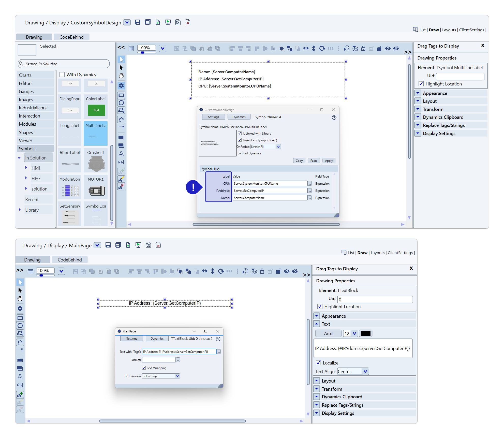Toggle the grid icon in upper toolbar
Viewport: 504px width, 439px height.
(131, 48)
